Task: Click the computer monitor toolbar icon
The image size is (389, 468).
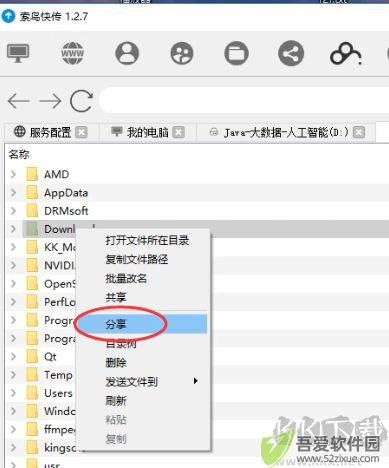Action: [x=18, y=53]
